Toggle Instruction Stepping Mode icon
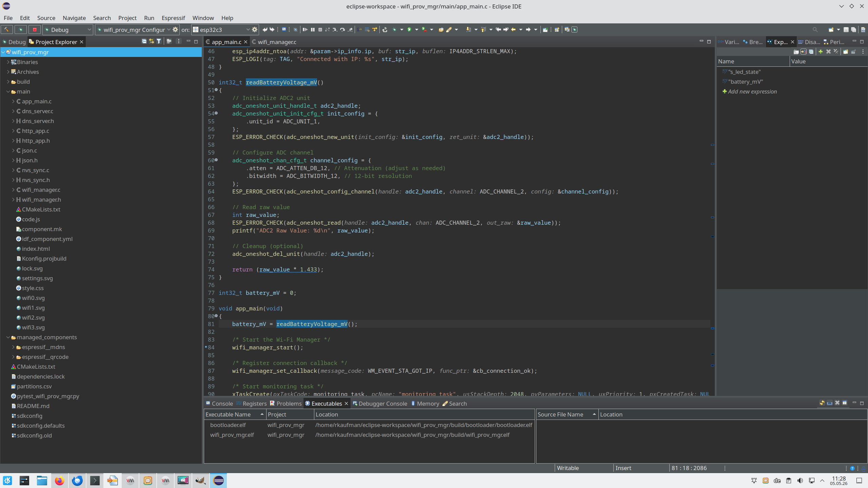Screen dimensions: 868x488 point(359,29)
